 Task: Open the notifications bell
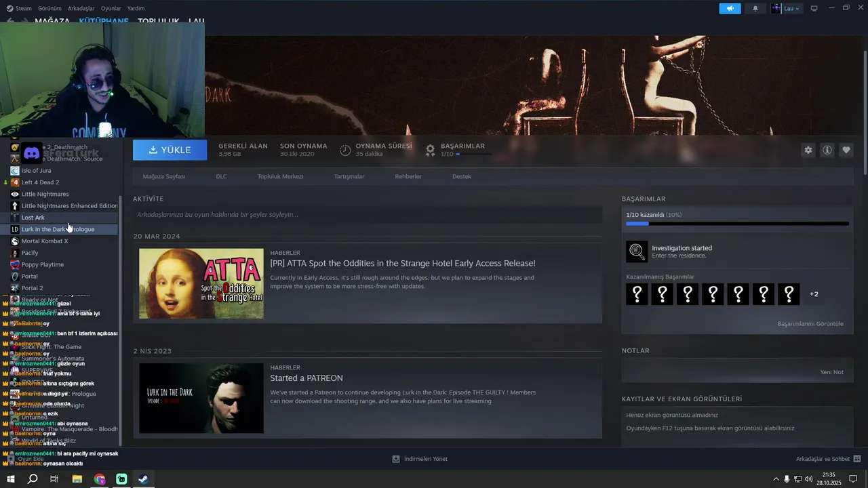tap(755, 9)
